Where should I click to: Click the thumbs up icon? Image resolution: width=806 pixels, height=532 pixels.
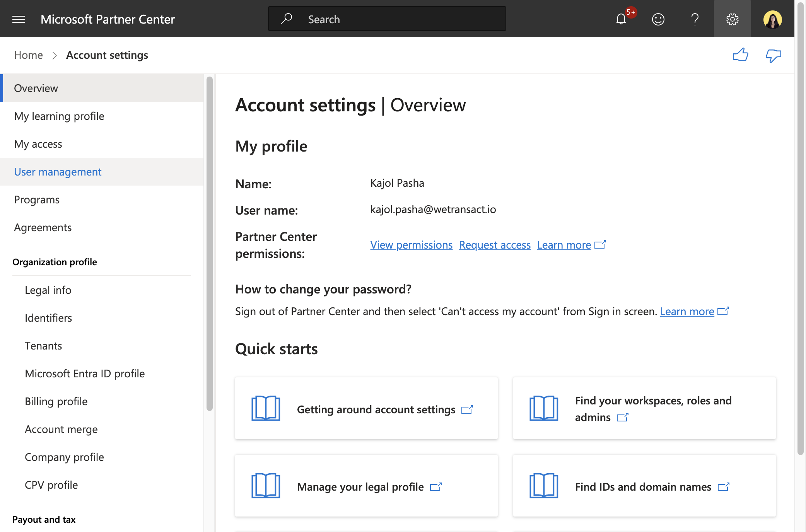coord(740,55)
